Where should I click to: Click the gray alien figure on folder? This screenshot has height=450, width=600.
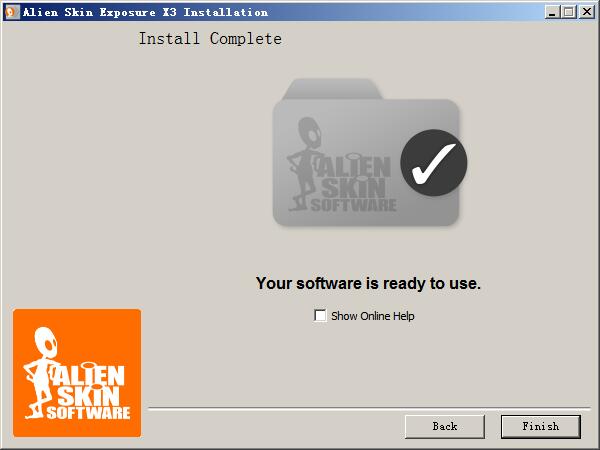305,164
